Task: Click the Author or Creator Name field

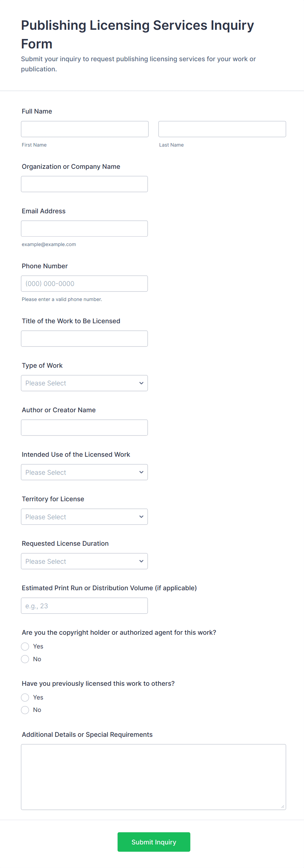Action: 84,427
